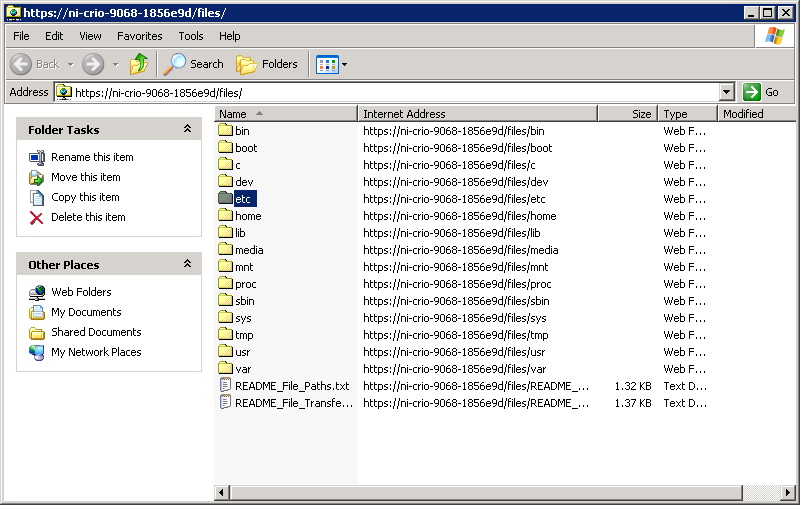This screenshot has width=800, height=505.
Task: Collapse the Folder Tasks panel
Action: [x=187, y=129]
